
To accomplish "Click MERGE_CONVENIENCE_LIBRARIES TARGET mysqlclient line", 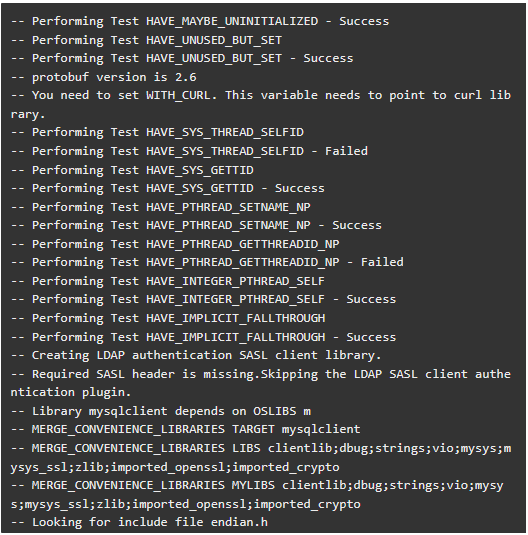I will point(186,429).
